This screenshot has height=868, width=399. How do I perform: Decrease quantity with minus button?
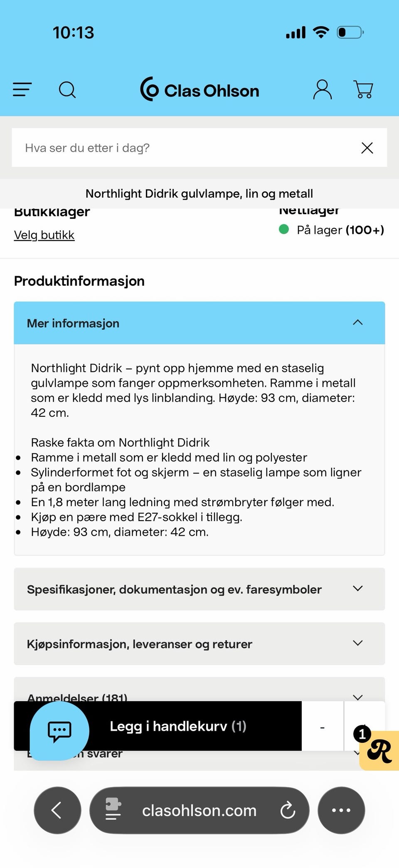coord(323,727)
